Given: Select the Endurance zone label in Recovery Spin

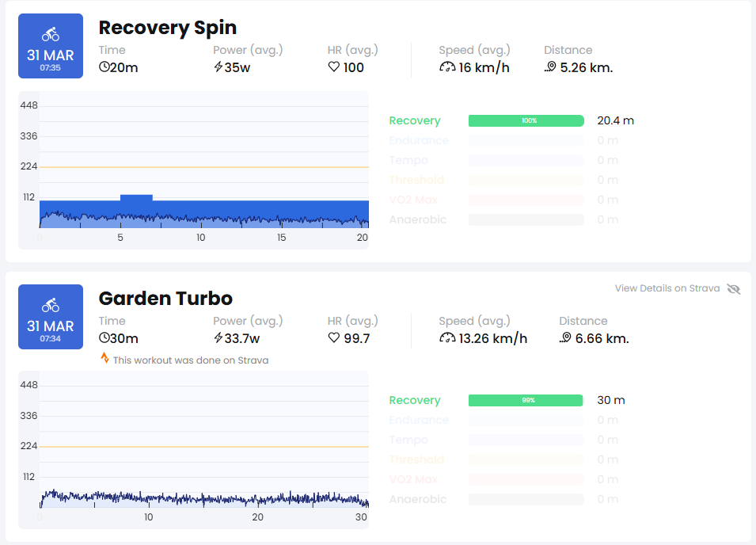Looking at the screenshot, I should (x=419, y=140).
